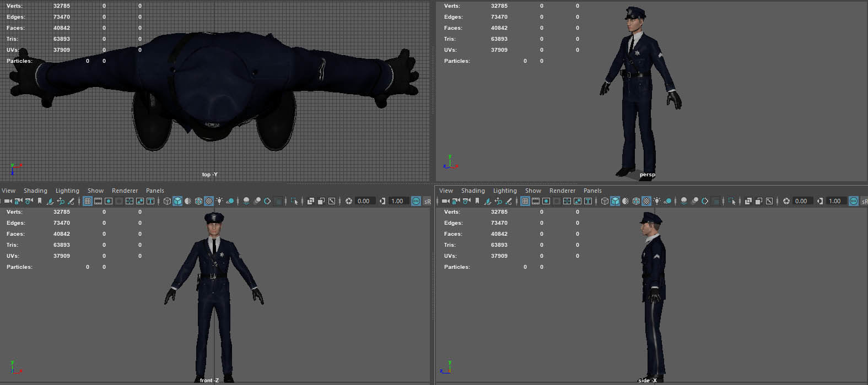
Task: Open Camera Attributes in side viewport toolbar
Action: click(x=466, y=201)
